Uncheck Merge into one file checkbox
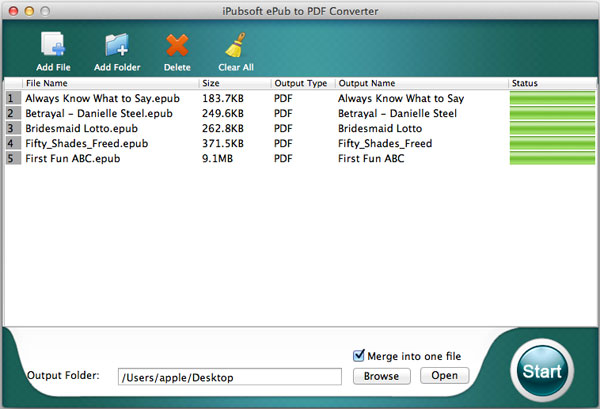The height and width of the screenshot is (409, 600). [x=360, y=356]
